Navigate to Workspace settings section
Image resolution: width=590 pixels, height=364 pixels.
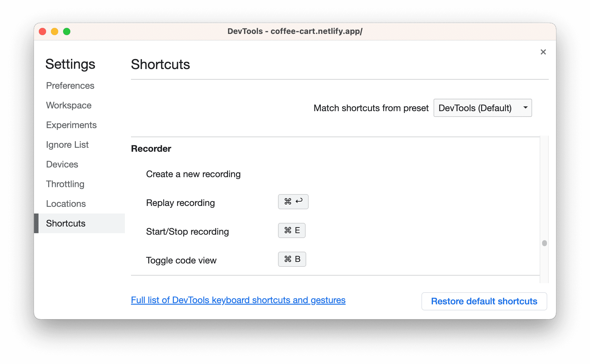69,105
